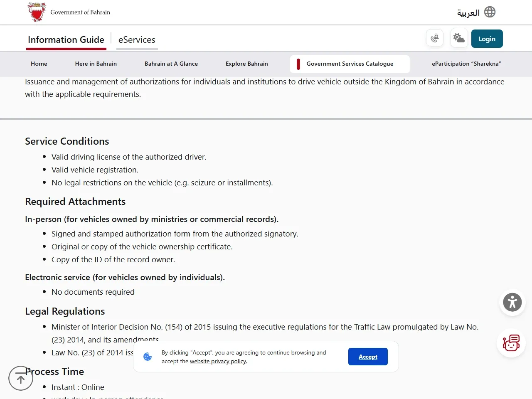This screenshot has width=532, height=399.
Task: Click the Legal Regulations heading
Action: (x=65, y=311)
